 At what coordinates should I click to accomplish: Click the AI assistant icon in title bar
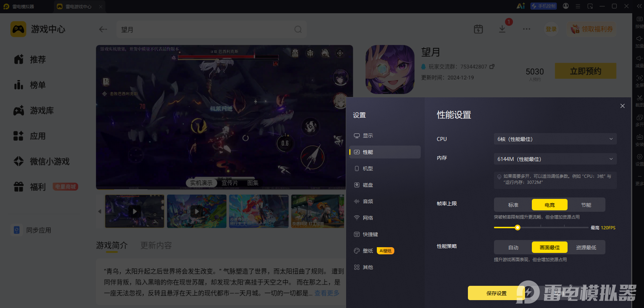[x=520, y=6]
